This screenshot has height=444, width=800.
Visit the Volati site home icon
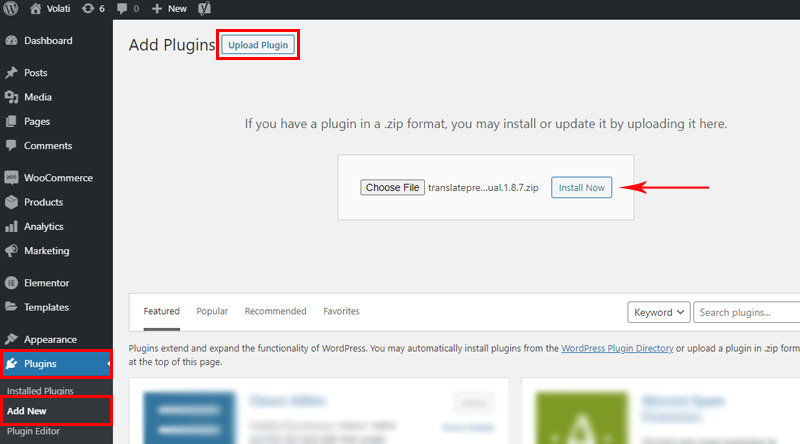(35, 9)
